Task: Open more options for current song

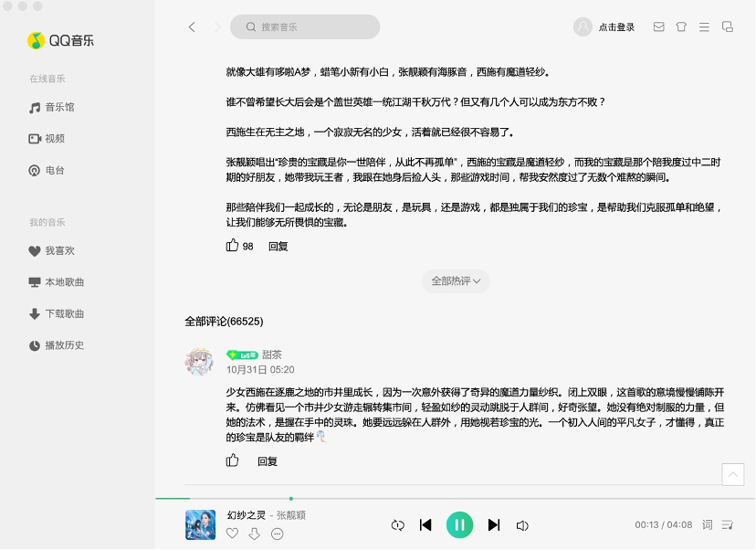Action: pyautogui.click(x=278, y=534)
